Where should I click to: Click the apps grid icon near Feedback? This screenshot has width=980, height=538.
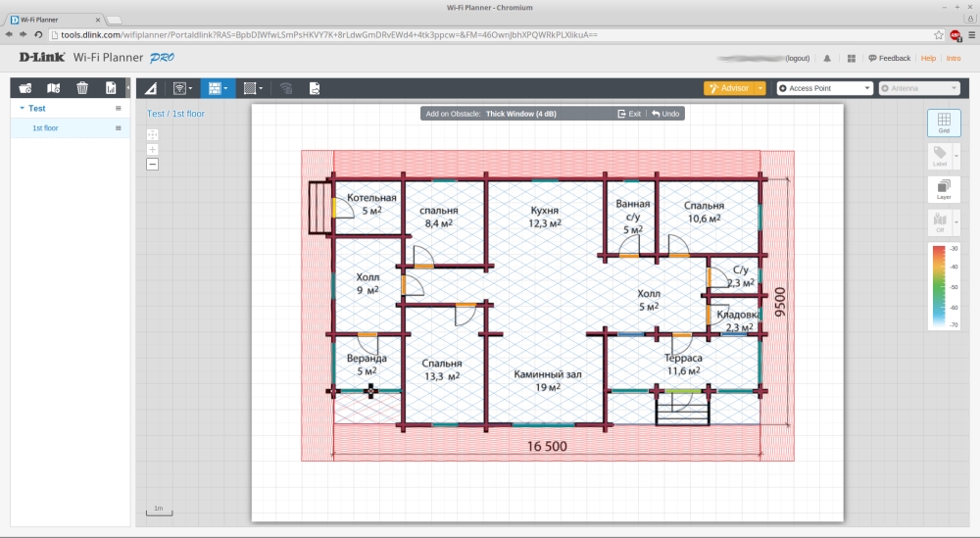pyautogui.click(x=852, y=59)
